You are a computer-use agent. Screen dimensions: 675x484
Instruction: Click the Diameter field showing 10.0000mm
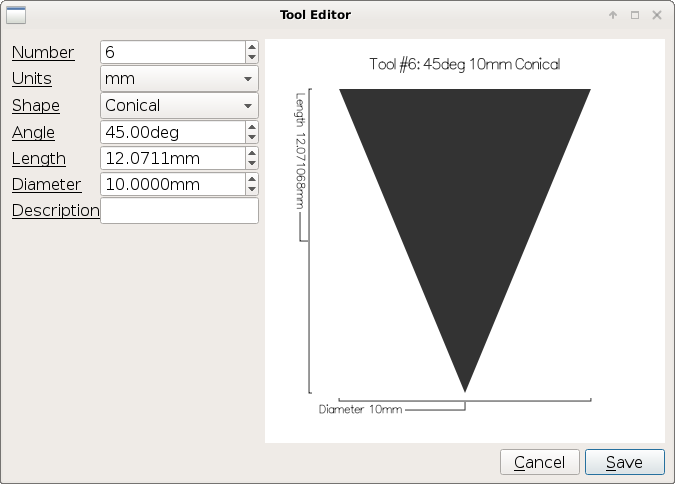click(x=173, y=184)
